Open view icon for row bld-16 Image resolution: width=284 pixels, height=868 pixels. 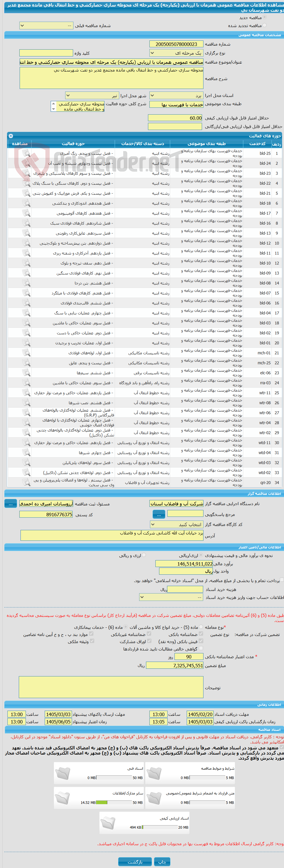(x=26, y=223)
